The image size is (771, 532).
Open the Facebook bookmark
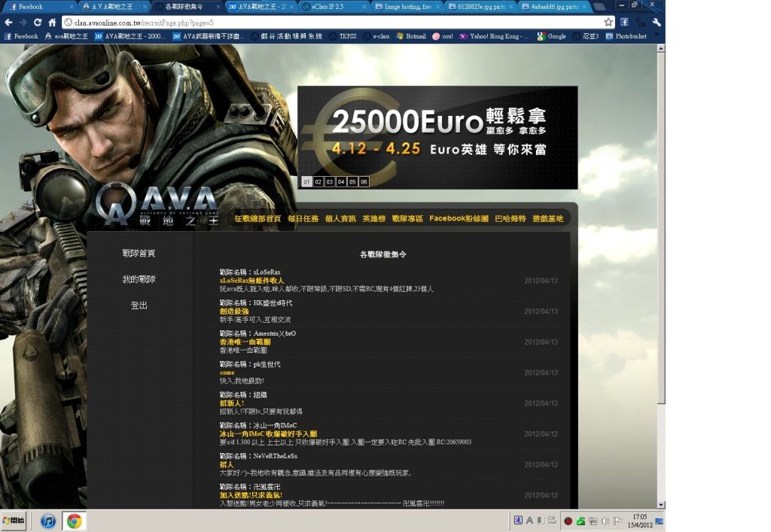21,36
